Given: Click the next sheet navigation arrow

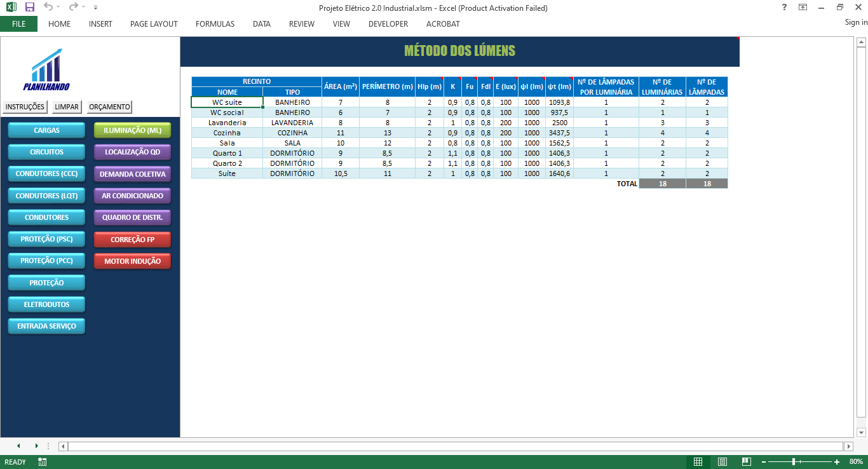Looking at the screenshot, I should (36, 446).
